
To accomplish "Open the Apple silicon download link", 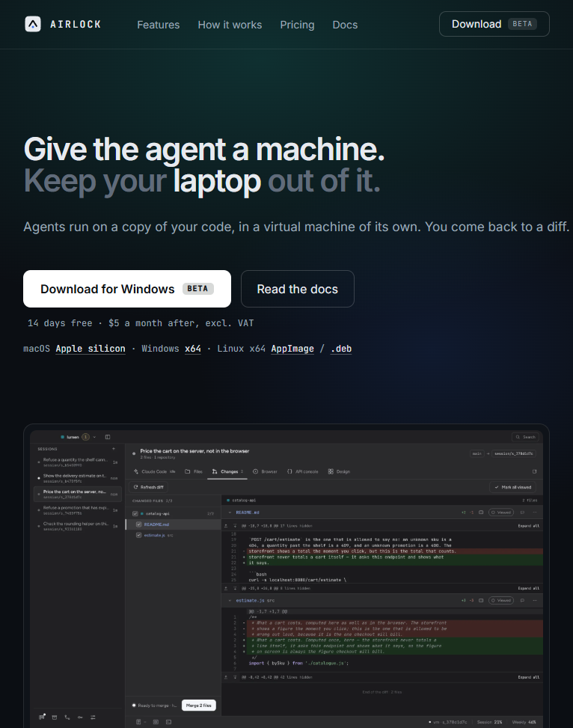I will (x=91, y=349).
